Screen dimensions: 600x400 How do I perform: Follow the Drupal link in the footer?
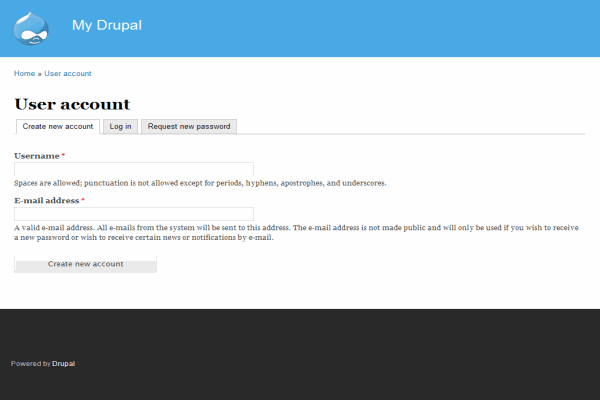[63, 364]
